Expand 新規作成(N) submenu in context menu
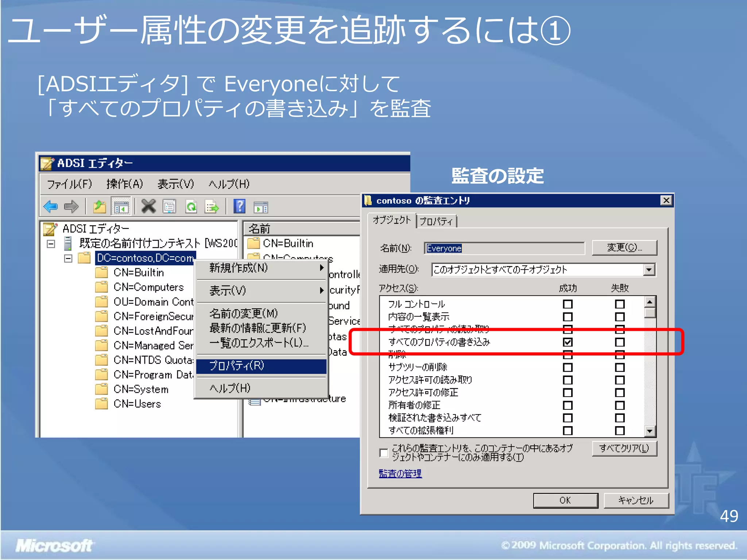The height and width of the screenshot is (560, 747). pos(321,268)
